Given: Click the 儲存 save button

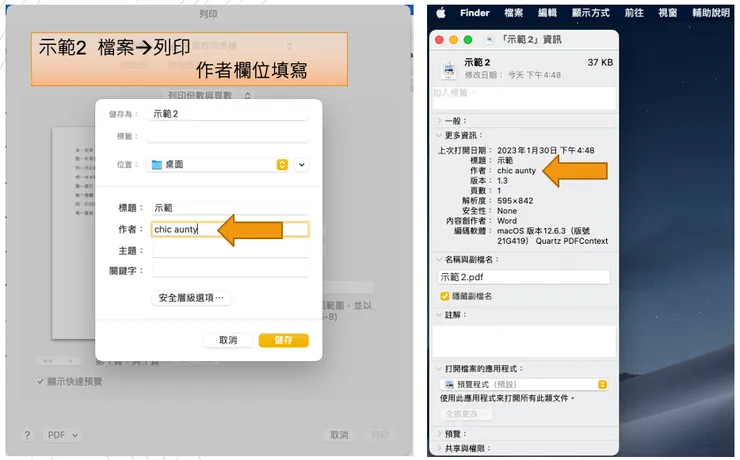Looking at the screenshot, I should [x=284, y=340].
